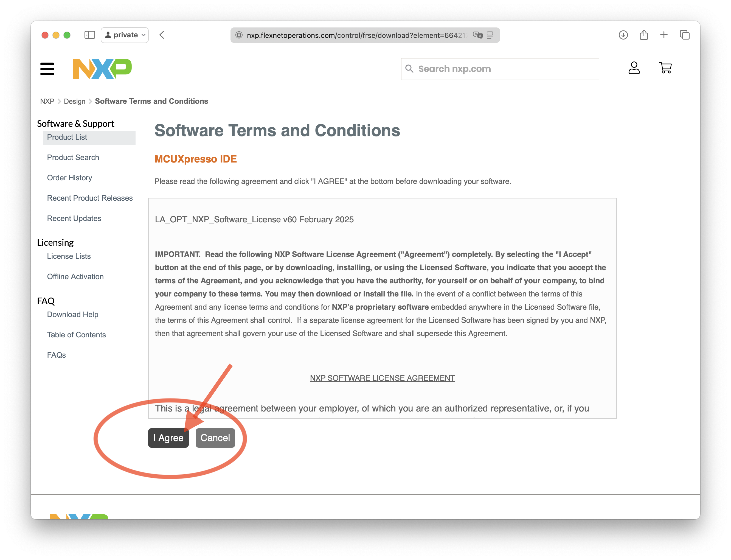Open a new tab with the plus icon
The image size is (731, 560).
[664, 35]
